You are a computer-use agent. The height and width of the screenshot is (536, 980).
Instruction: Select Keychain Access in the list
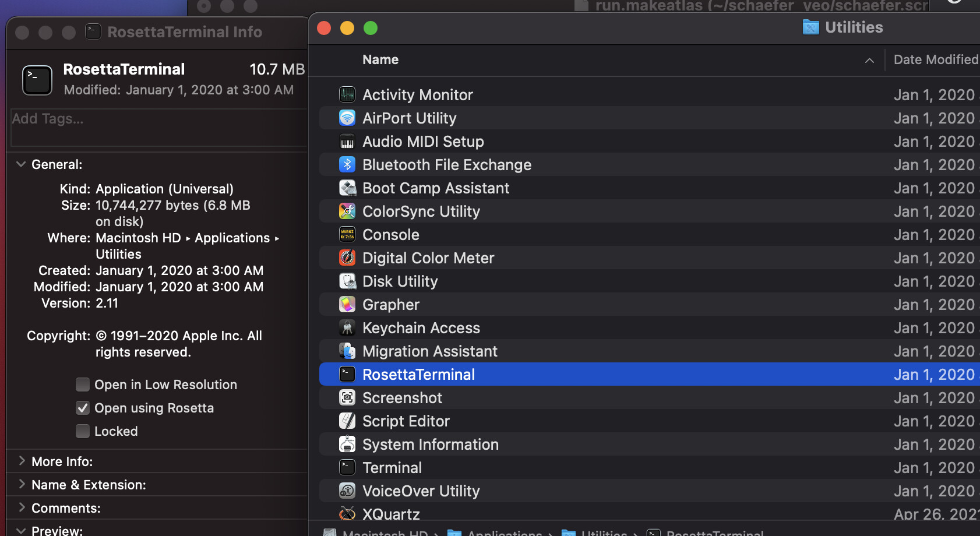[x=421, y=327]
